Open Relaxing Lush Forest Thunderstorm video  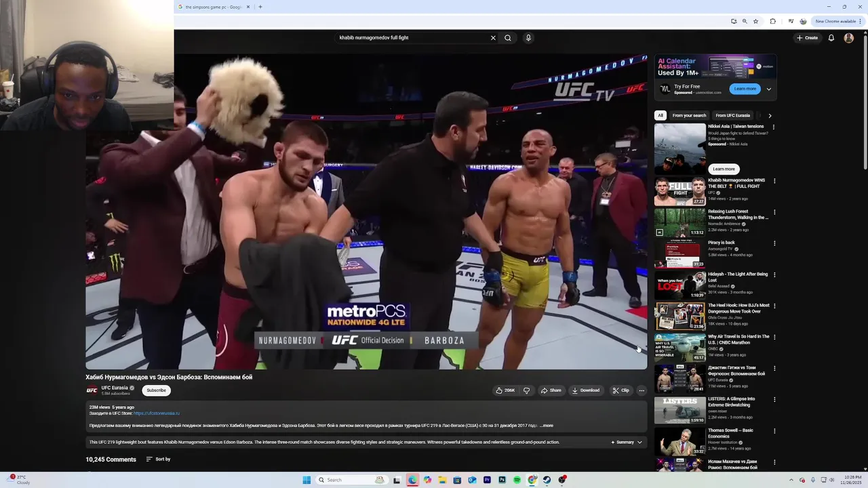[679, 223]
